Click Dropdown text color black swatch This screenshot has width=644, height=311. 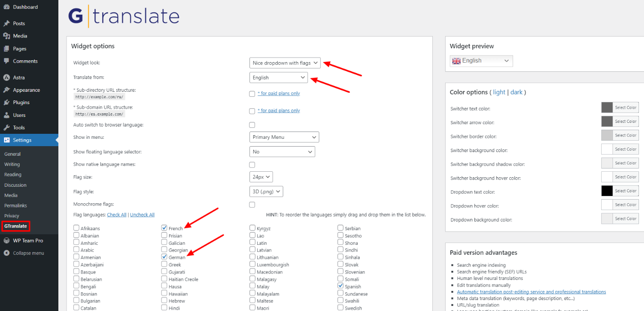[607, 191]
